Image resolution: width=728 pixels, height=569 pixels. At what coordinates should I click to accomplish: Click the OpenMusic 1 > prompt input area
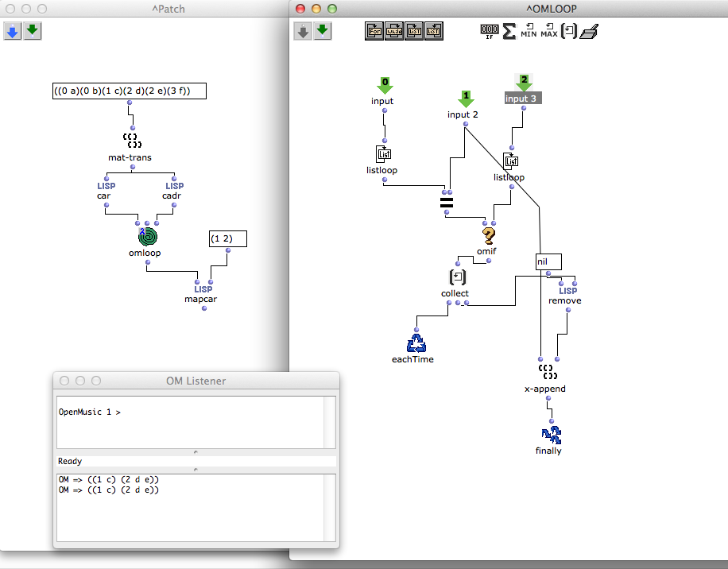[191, 422]
